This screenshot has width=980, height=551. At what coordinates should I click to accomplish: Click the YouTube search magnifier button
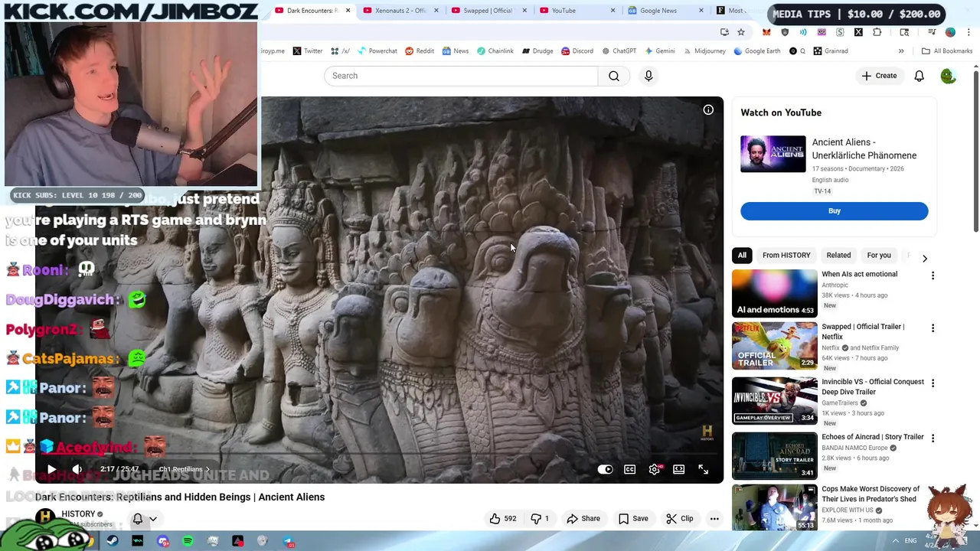614,76
